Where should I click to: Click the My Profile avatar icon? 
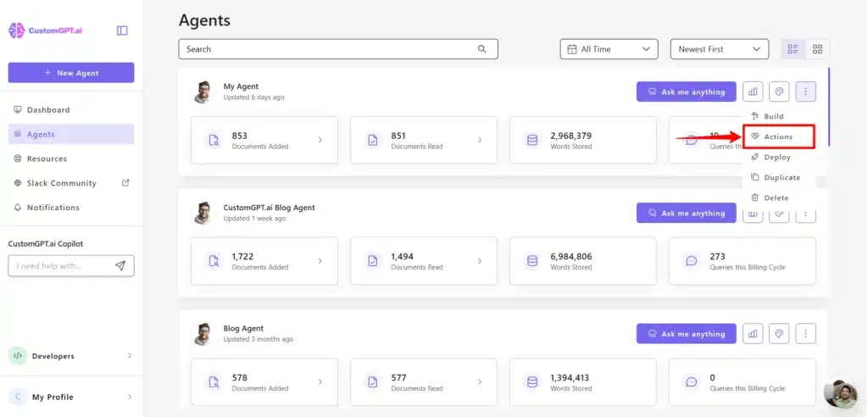pos(18,397)
